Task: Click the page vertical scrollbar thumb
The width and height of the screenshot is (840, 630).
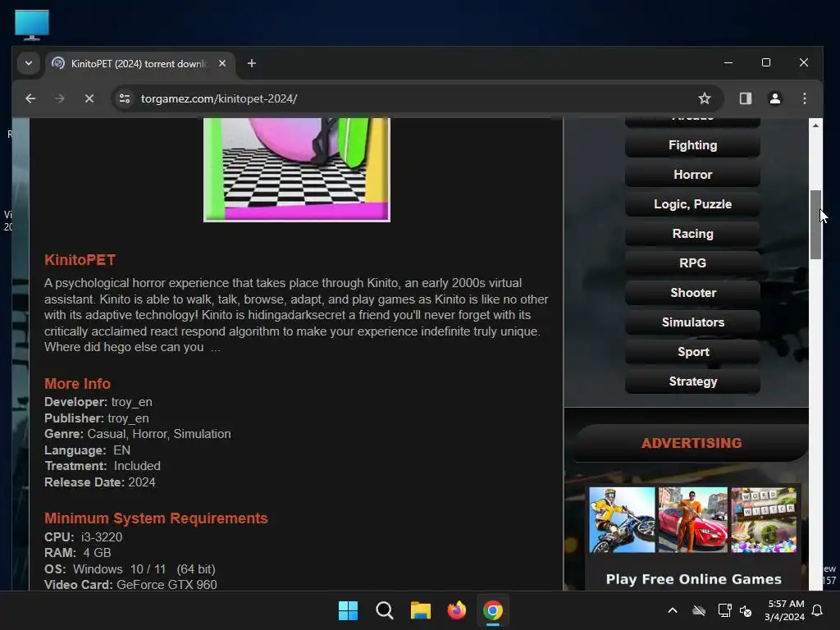Action: tap(815, 225)
